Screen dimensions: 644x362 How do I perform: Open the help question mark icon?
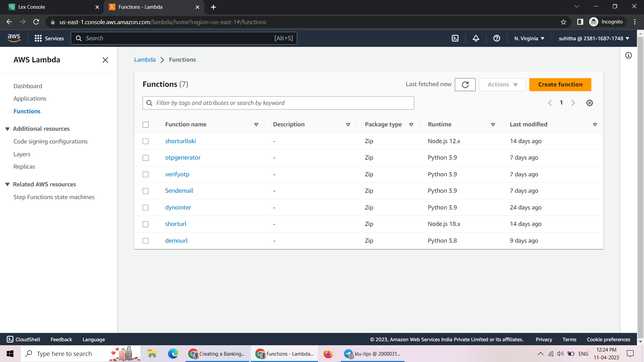click(497, 38)
